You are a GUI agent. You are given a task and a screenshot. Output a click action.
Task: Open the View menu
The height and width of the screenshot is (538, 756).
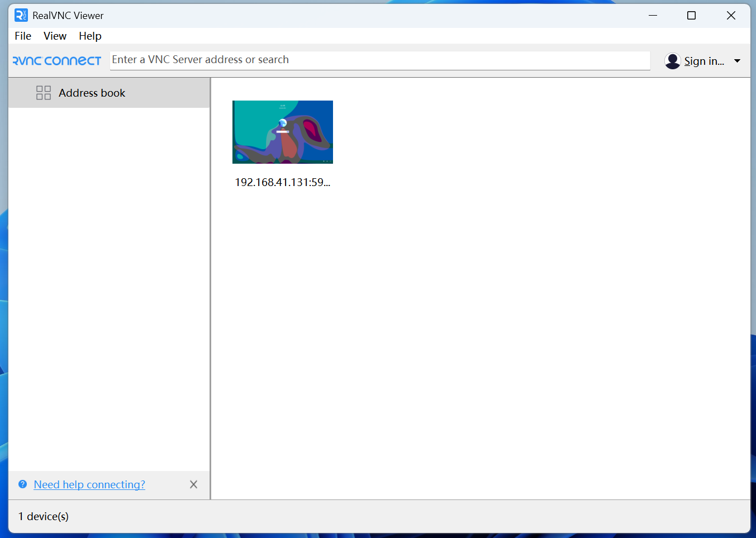[x=55, y=36]
